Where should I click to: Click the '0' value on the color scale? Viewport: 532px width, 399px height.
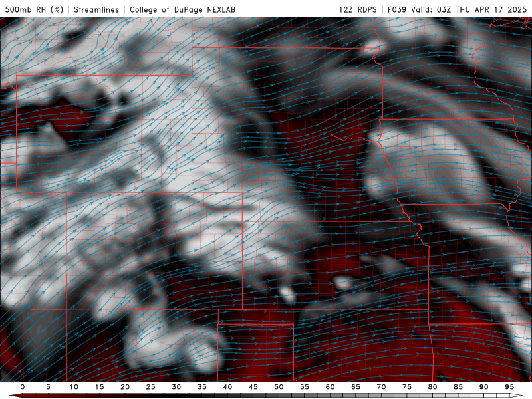pos(23,387)
